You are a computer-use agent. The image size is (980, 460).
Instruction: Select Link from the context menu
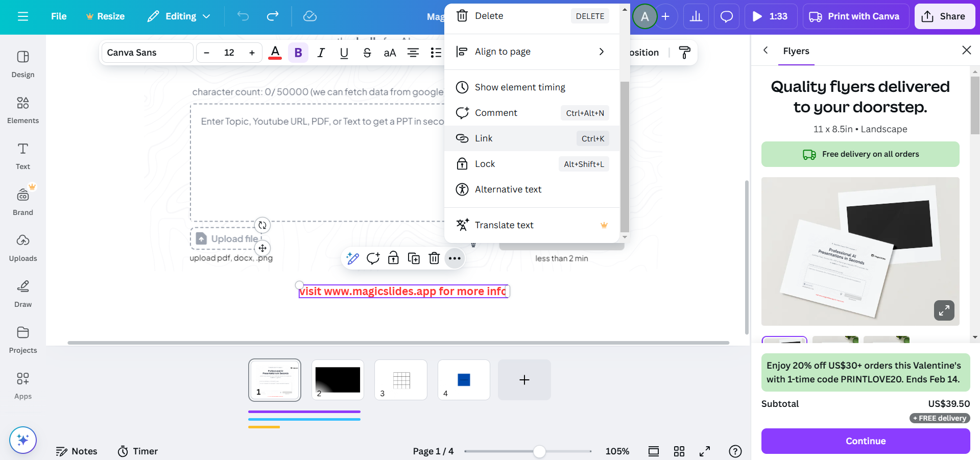coord(532,138)
